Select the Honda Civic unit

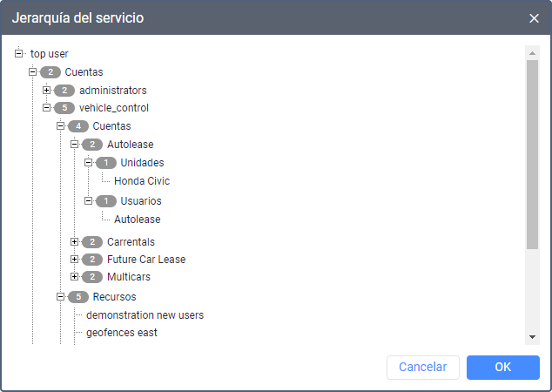pyautogui.click(x=141, y=181)
